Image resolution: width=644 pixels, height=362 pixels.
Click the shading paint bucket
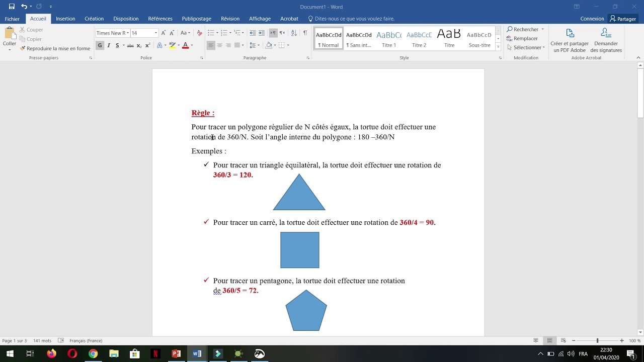click(x=269, y=45)
